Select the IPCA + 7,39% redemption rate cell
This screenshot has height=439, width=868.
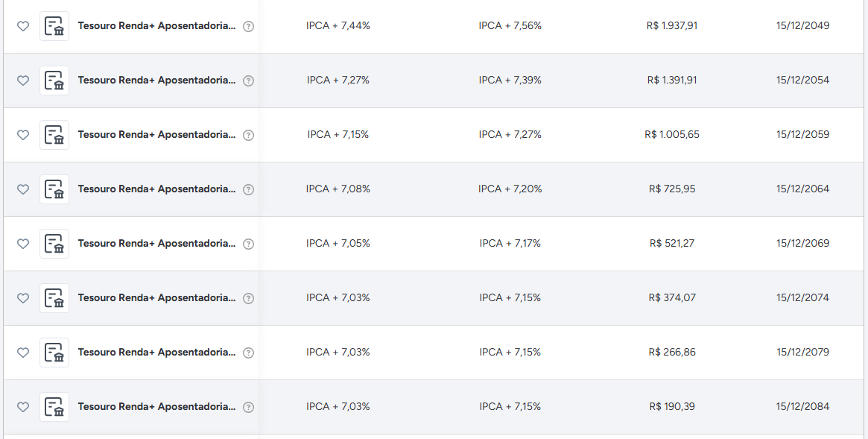click(510, 80)
